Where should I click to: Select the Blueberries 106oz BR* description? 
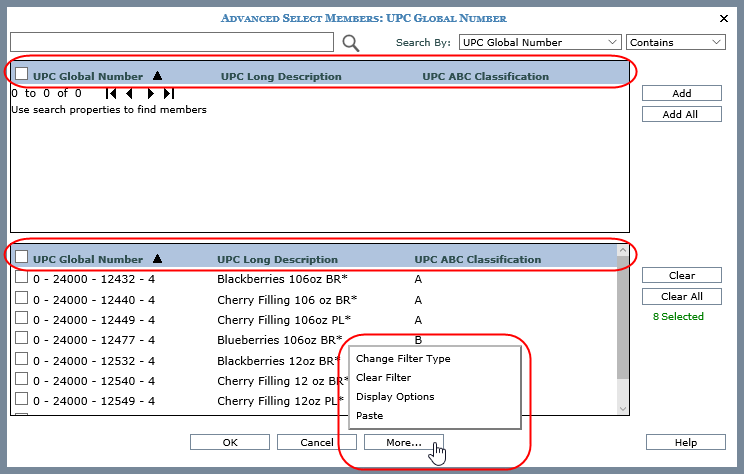point(280,340)
